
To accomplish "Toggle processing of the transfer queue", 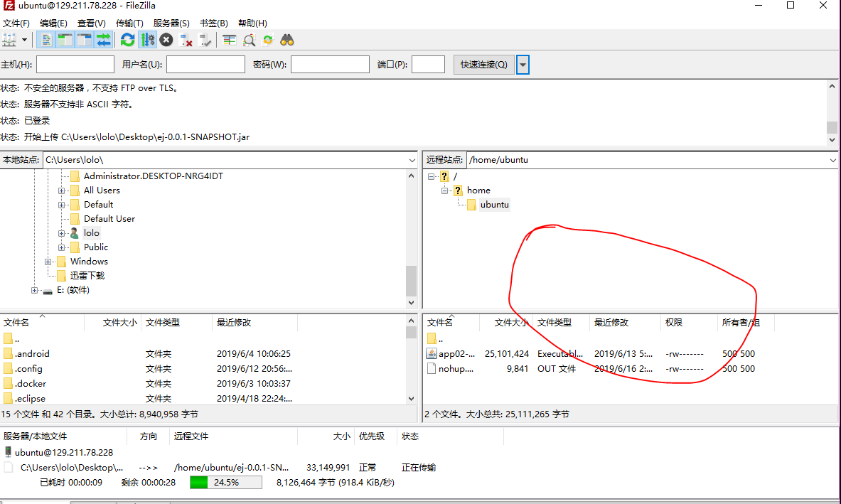I will click(x=147, y=40).
